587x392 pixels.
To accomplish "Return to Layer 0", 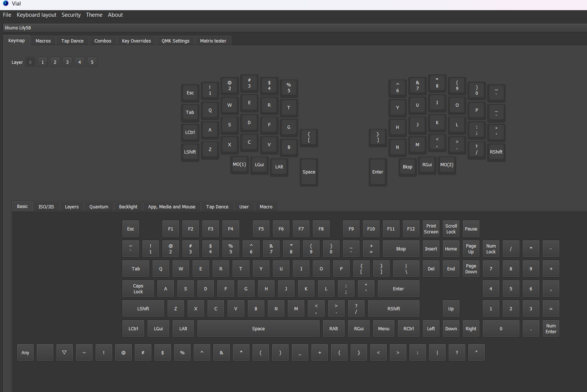I will tap(30, 62).
